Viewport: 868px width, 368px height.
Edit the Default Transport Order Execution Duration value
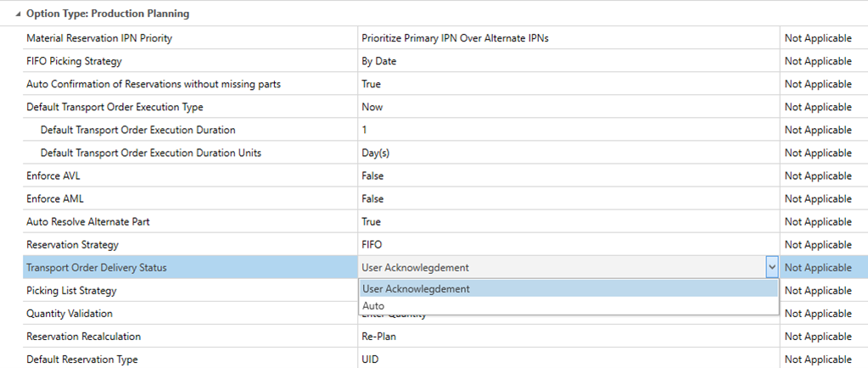pos(365,130)
